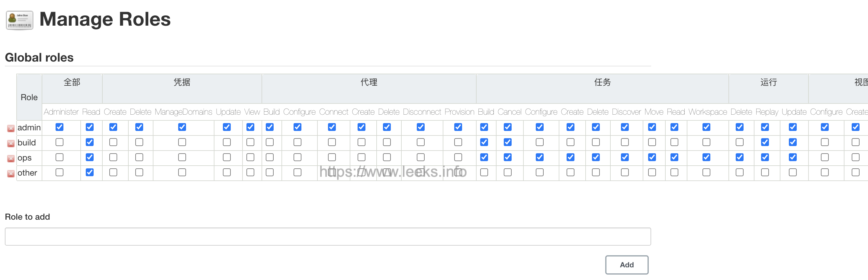Enable agent Provision permission for ops role
This screenshot has height=280, width=868.
[458, 157]
